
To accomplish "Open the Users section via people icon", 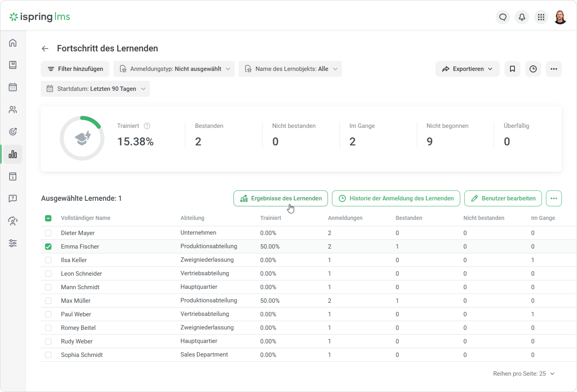I will click(13, 110).
